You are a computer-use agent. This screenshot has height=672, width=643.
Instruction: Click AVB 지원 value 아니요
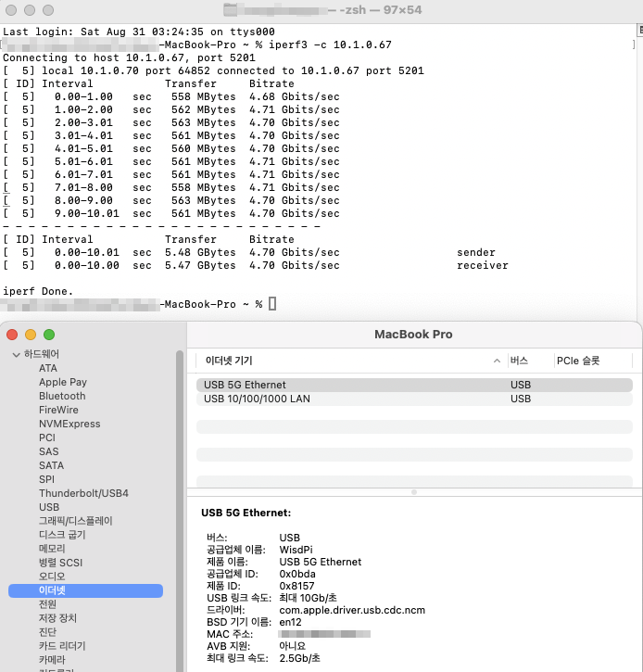tap(293, 646)
